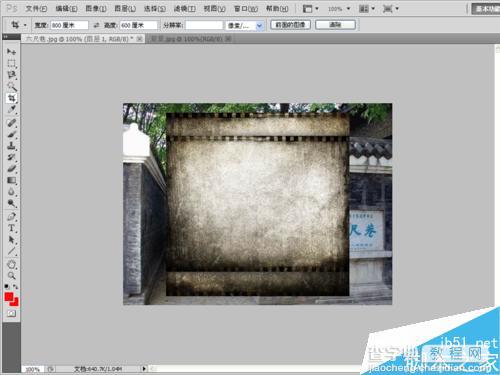500x375 pixels.
Task: Select the Pen tool
Action: (x=11, y=217)
